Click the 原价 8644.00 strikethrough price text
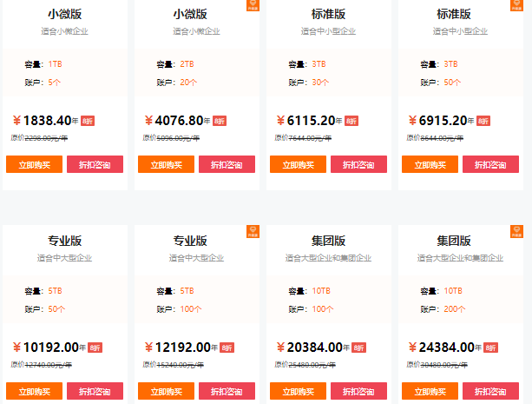The image size is (532, 404). pos(434,137)
